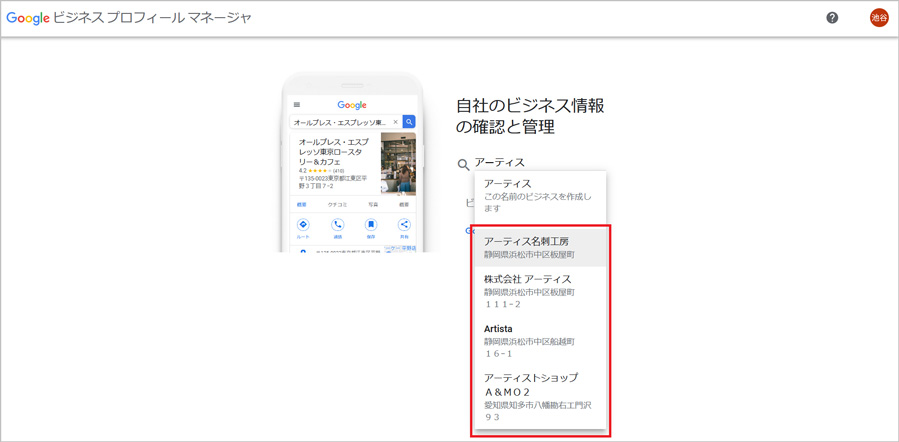Open the 池谷 account avatar

[878, 18]
